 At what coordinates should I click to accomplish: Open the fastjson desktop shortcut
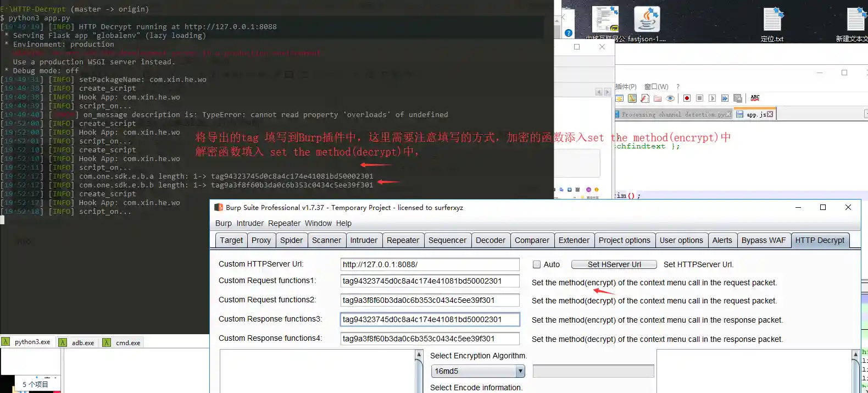(647, 24)
